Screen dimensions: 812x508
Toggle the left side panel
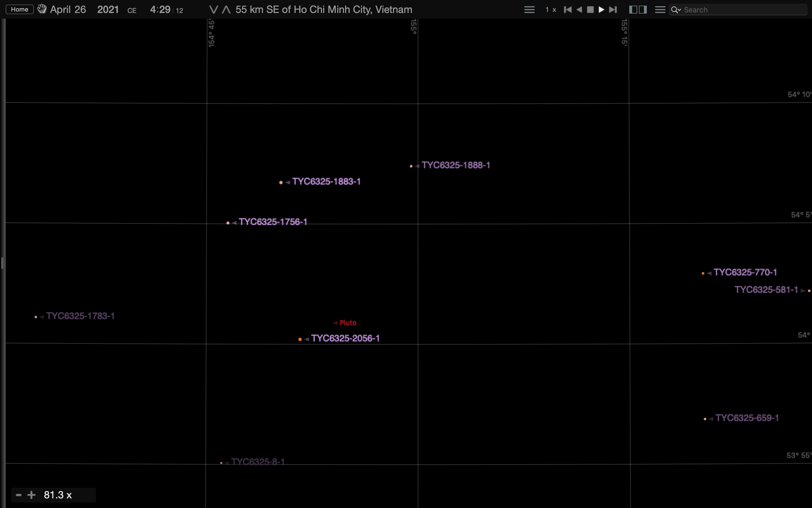pos(633,10)
